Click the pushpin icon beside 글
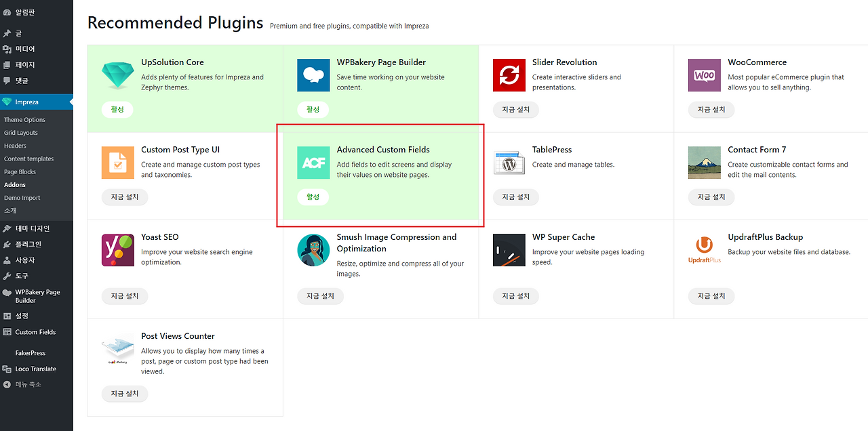This screenshot has width=868, height=431. pyautogui.click(x=7, y=33)
